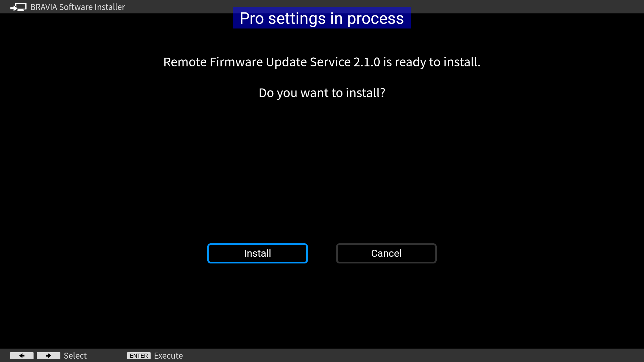Click the word Install inside the button
The height and width of the screenshot is (362, 644).
[257, 253]
